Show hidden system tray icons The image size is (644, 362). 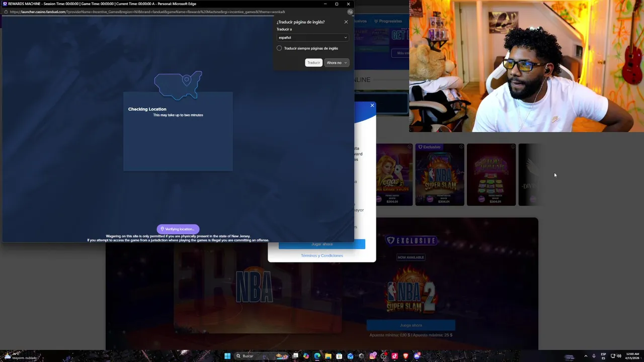[586, 356]
